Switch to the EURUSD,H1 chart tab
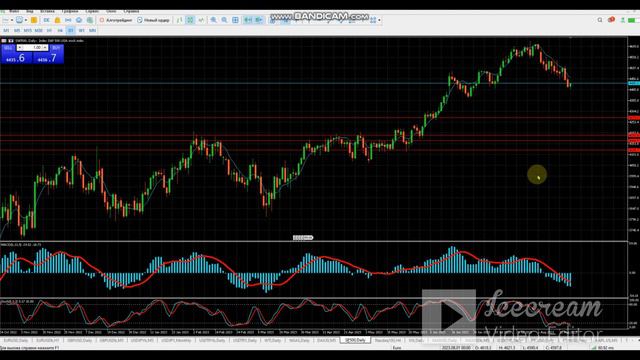Screen dimensions: 640x360 click(x=48, y=340)
